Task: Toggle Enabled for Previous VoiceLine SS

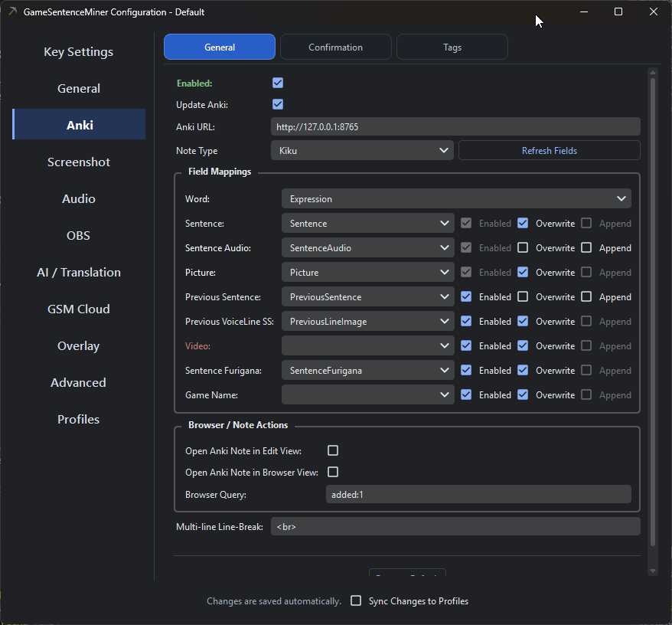Action: (466, 321)
